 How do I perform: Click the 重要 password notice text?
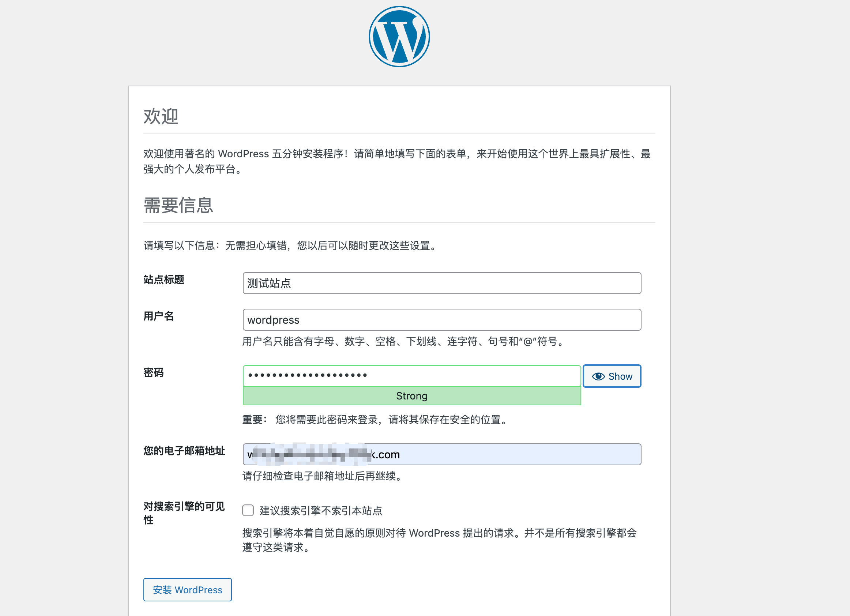point(375,420)
